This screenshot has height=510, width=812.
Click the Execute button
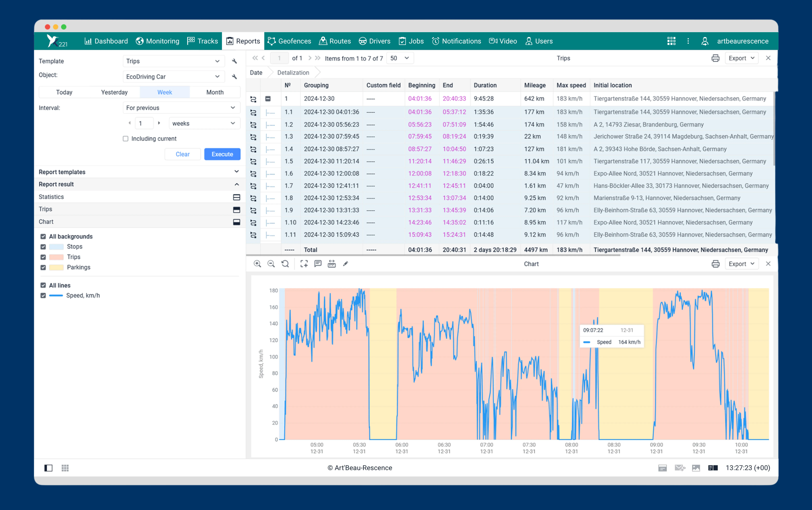point(222,154)
